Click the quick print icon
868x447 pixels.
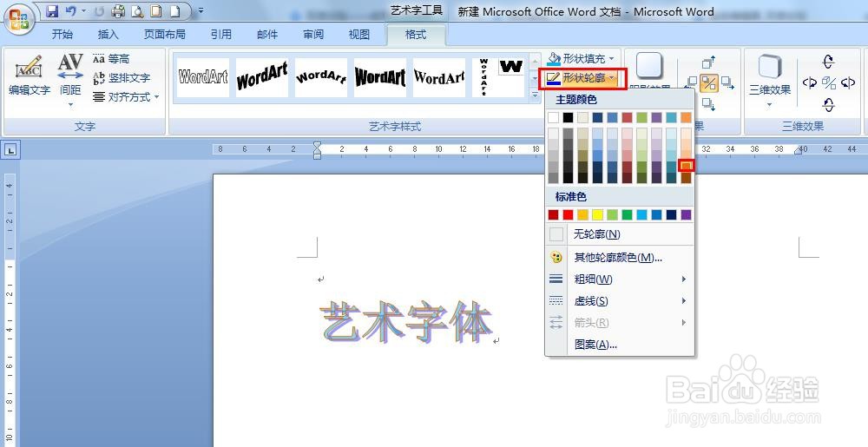118,10
